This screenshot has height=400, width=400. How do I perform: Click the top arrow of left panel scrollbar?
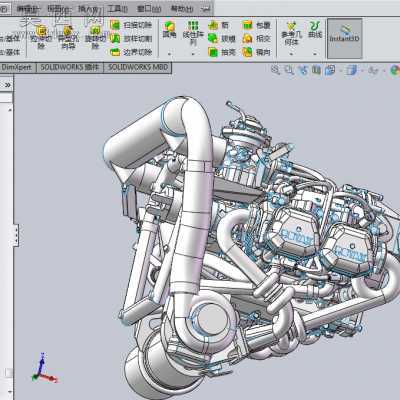[x=10, y=109]
